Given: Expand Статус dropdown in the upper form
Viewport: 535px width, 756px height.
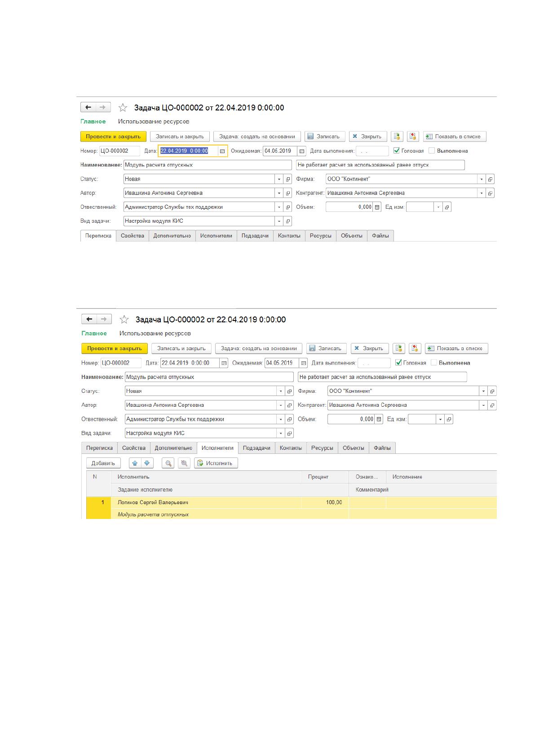Looking at the screenshot, I should pyautogui.click(x=279, y=179).
